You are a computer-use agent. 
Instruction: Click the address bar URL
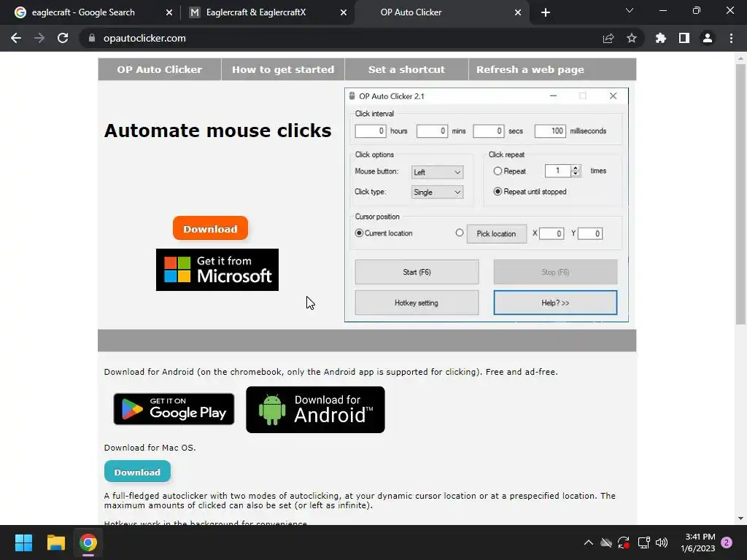click(144, 38)
